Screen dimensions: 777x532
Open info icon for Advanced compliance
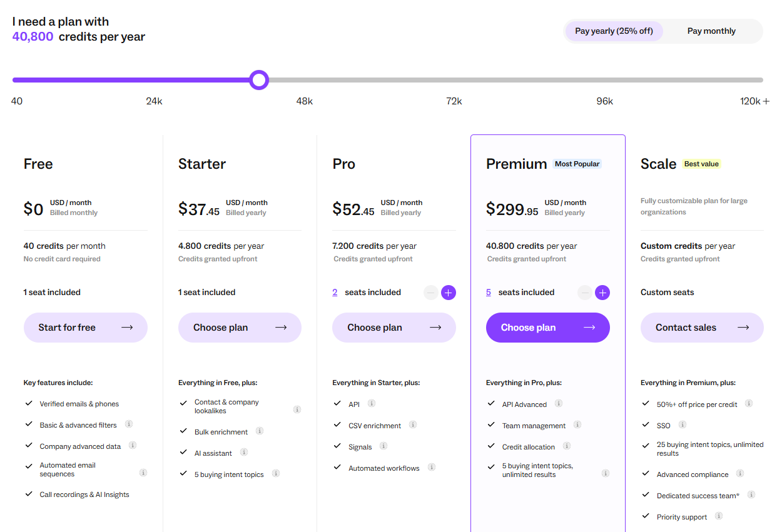coord(740,473)
